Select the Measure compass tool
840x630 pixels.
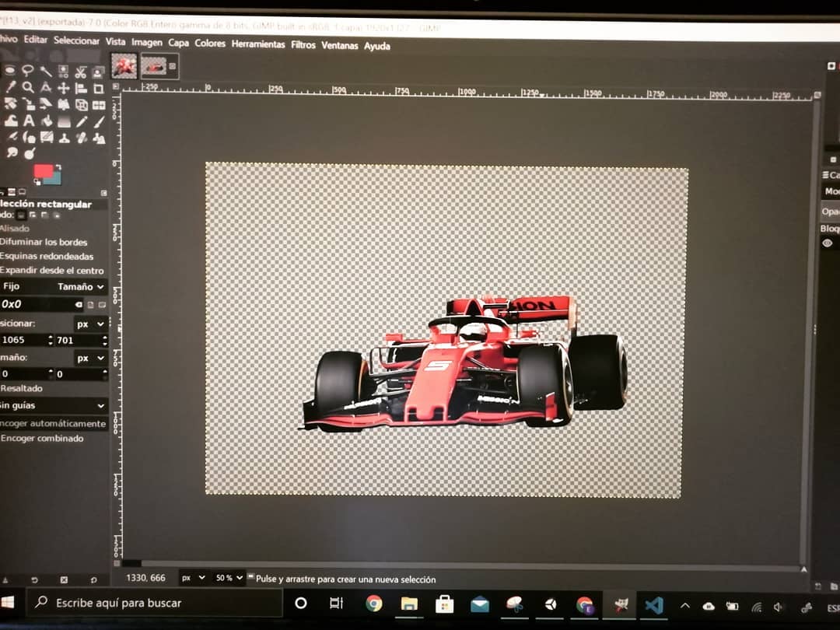pyautogui.click(x=46, y=87)
